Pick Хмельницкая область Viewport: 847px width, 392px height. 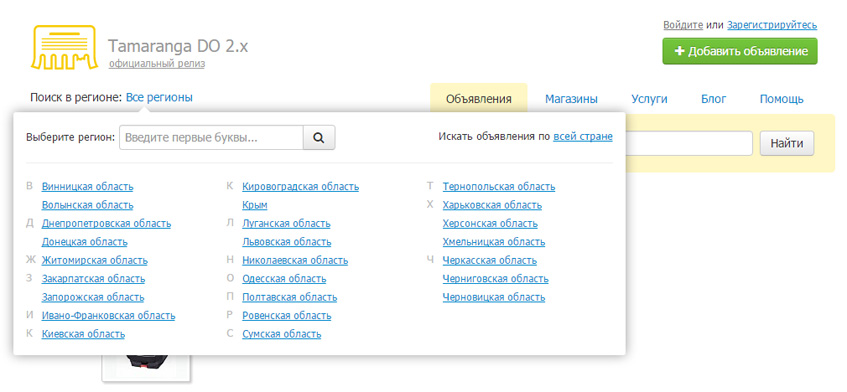494,242
